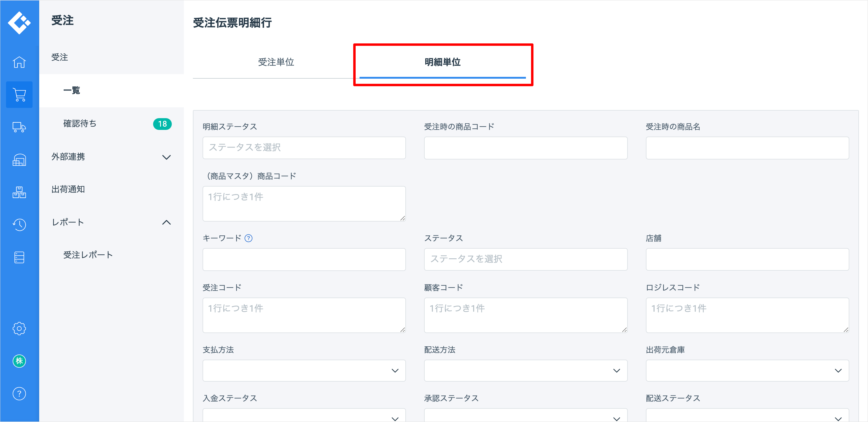Viewport: 868px width, 422px height.
Task: Open the list document icon in the sidebar
Action: click(19, 257)
